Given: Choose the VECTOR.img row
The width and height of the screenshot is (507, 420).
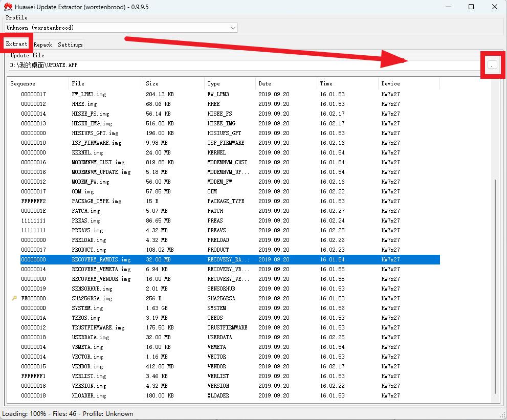Looking at the screenshot, I should [x=230, y=356].
